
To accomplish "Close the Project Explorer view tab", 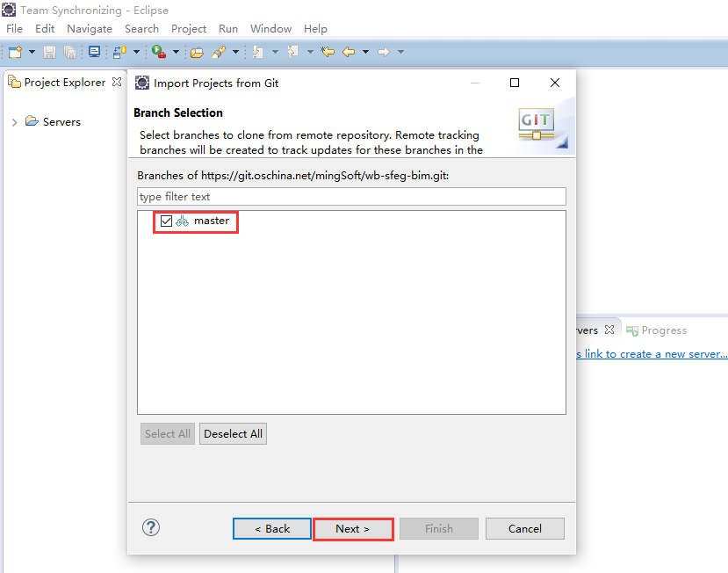I will click(117, 82).
